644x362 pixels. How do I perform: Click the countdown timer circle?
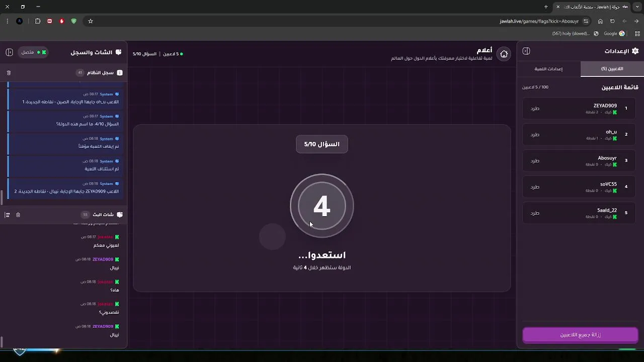click(322, 206)
